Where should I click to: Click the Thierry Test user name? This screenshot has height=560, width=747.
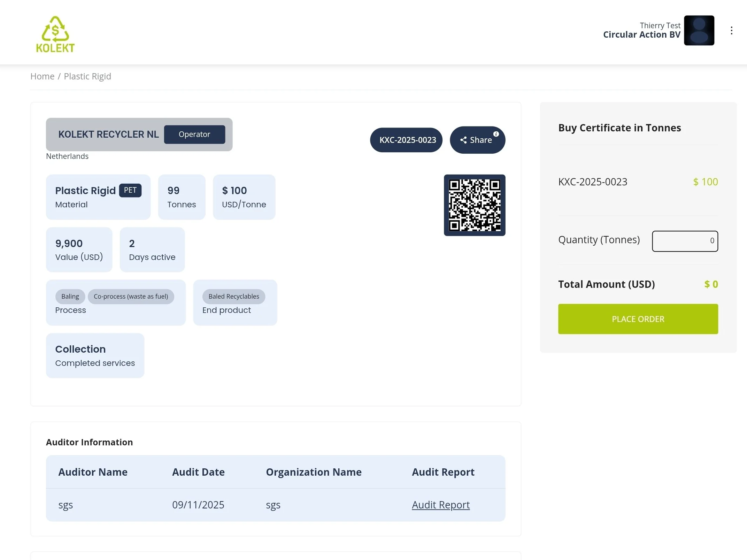(x=660, y=25)
